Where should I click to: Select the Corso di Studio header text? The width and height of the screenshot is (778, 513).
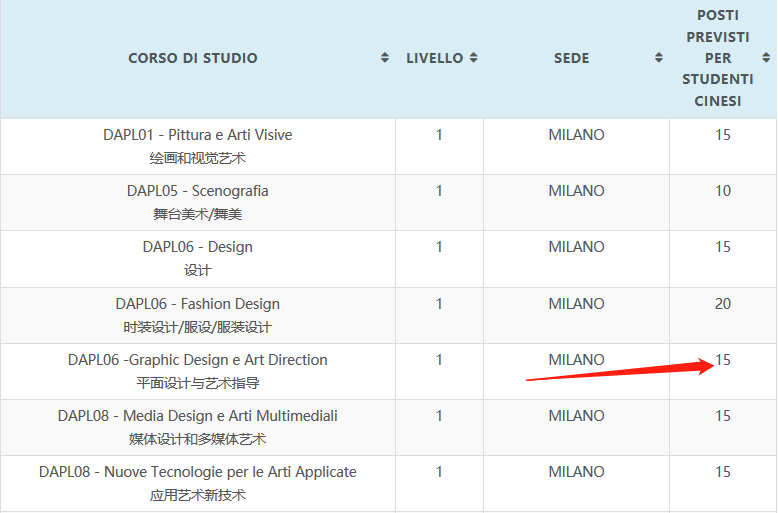[x=193, y=58]
